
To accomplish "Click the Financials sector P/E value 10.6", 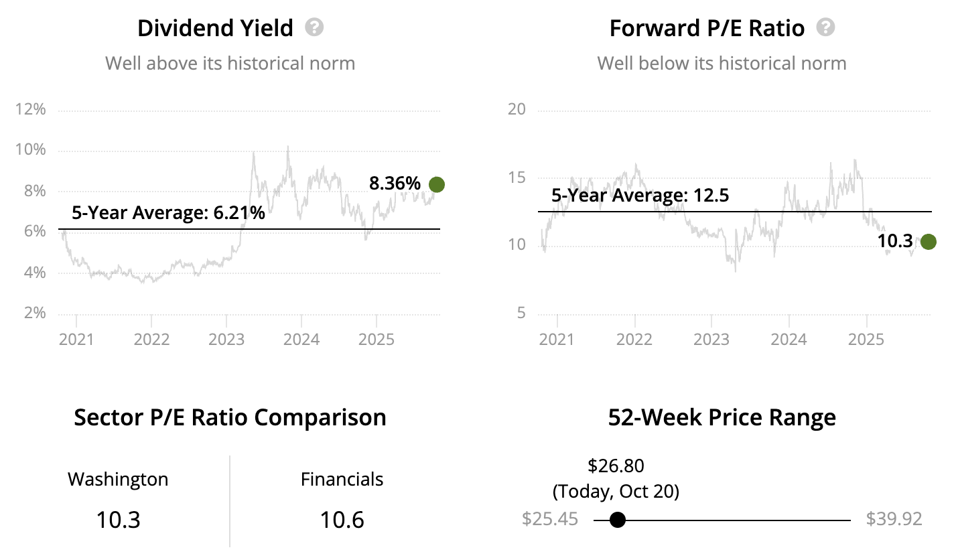I will (342, 520).
